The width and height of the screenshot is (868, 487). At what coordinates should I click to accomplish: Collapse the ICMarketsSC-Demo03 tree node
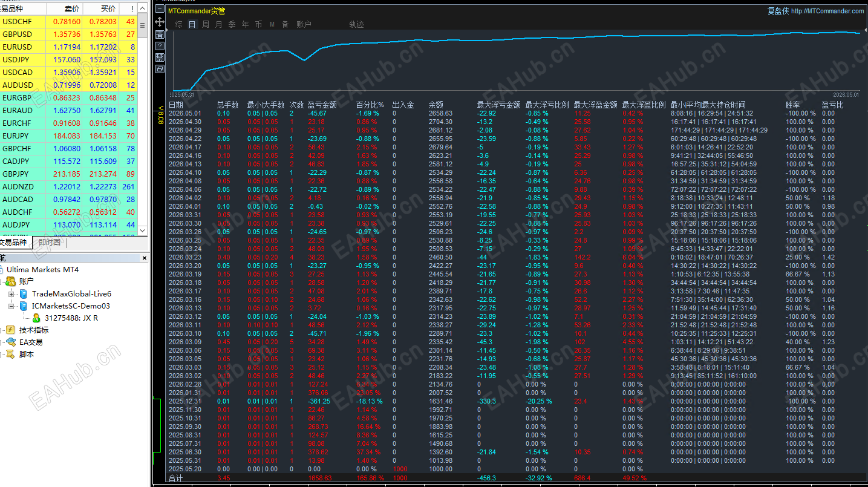[x=11, y=306]
